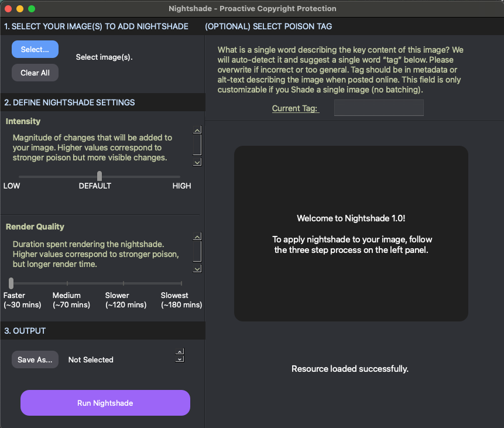Image resolution: width=504 pixels, height=428 pixels.
Task: Click the 'Render Quality' heading
Action: point(35,227)
